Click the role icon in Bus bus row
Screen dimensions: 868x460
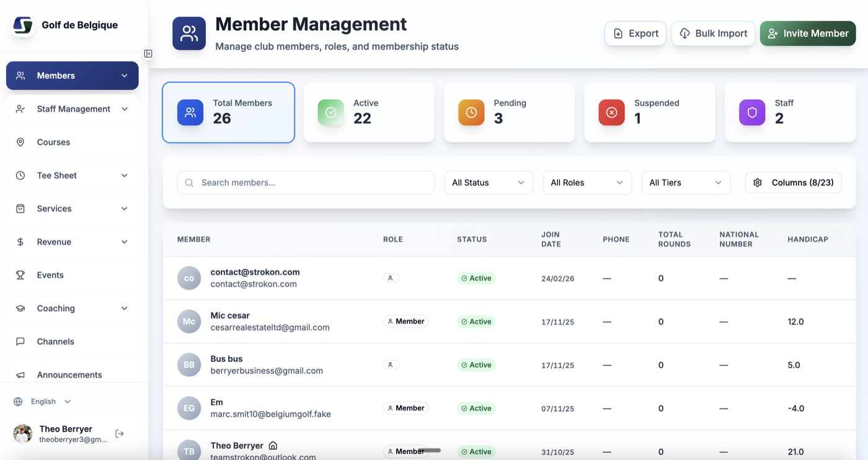391,365
